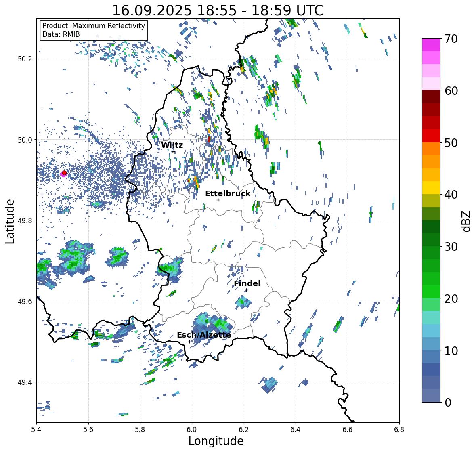Click the Data: RMIB text

coord(61,34)
